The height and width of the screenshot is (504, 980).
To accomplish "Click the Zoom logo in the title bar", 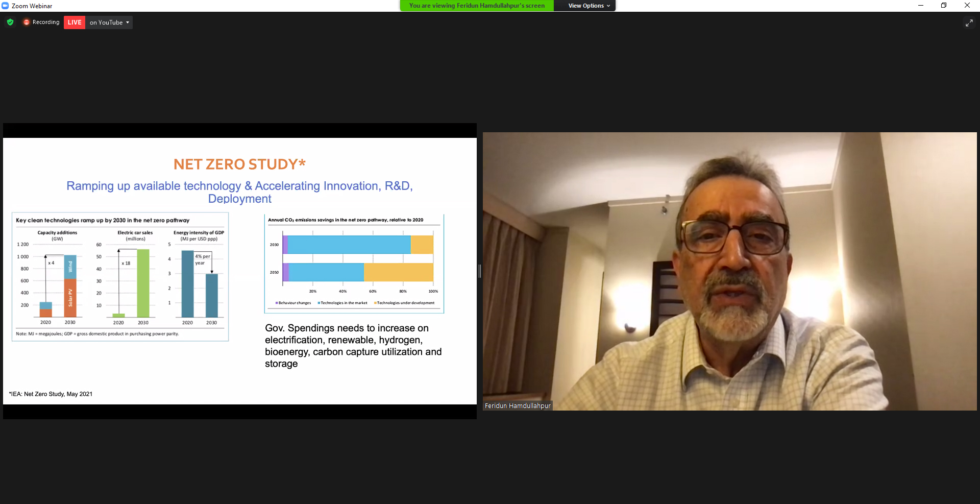I will [x=5, y=6].
